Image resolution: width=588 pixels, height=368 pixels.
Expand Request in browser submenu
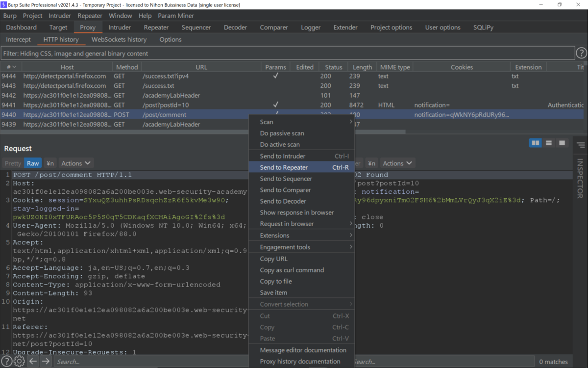(302, 224)
